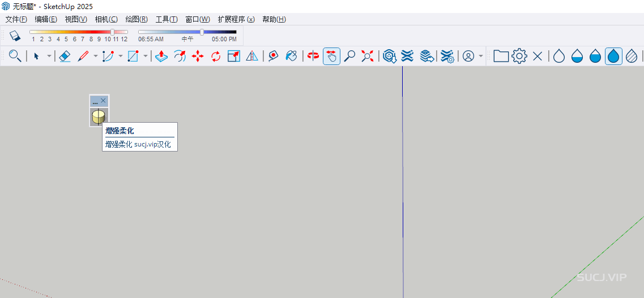Select the hatched striped drop icon
The image size is (644, 298).
pyautogui.click(x=632, y=56)
